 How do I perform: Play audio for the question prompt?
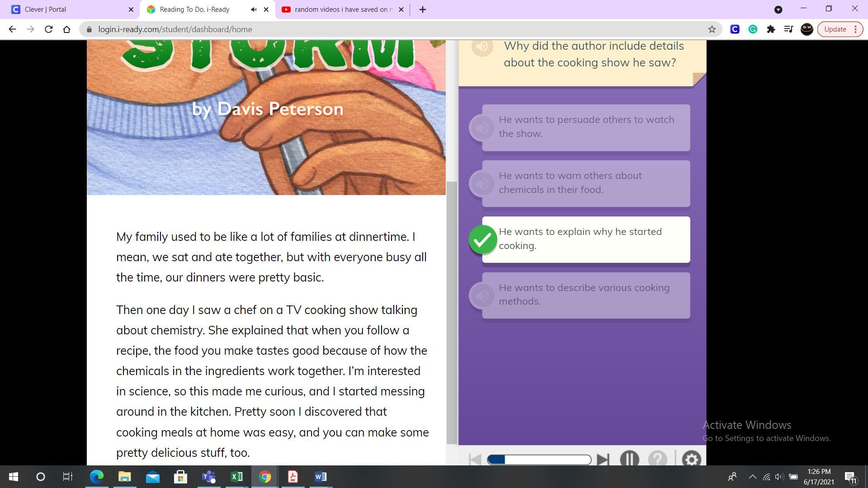[x=482, y=47]
